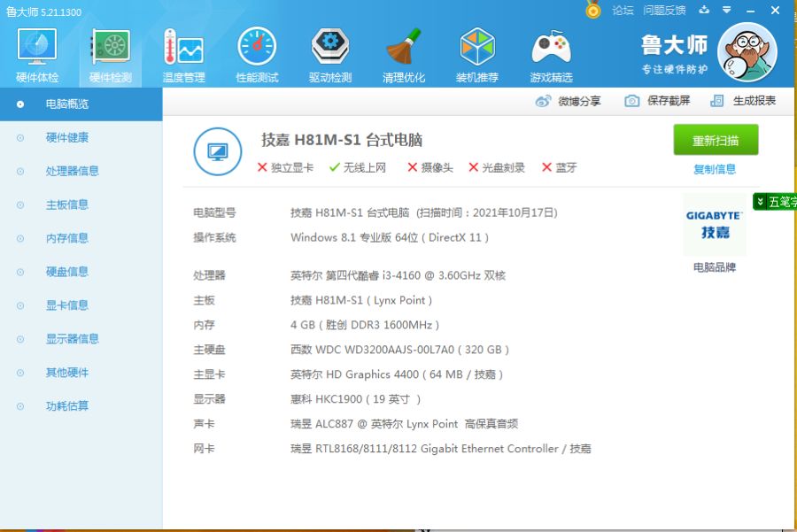The image size is (797, 532).
Task: Select 硬件健康 in sidebar
Action: [81, 138]
